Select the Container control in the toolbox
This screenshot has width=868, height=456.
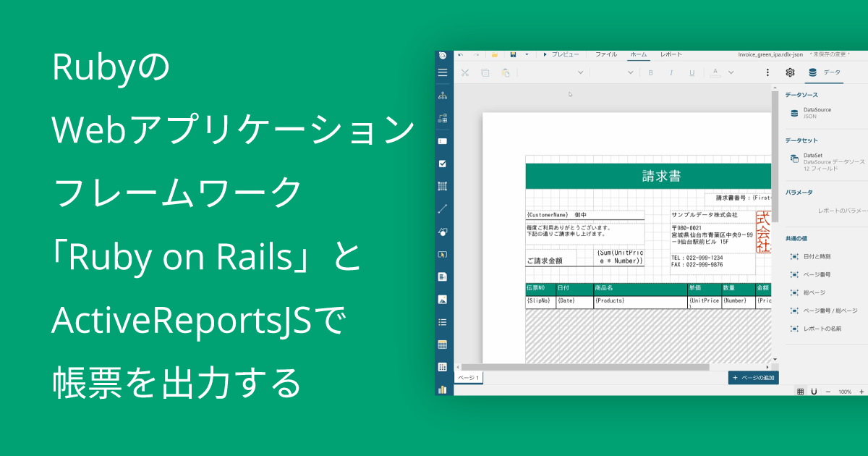click(x=443, y=186)
